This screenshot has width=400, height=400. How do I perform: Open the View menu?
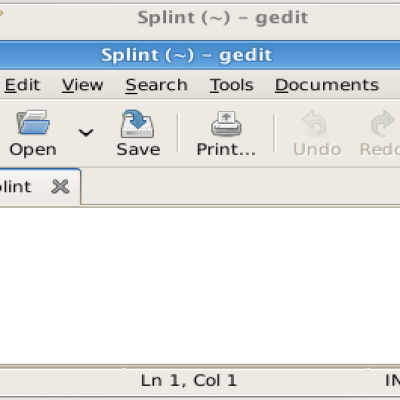82,85
